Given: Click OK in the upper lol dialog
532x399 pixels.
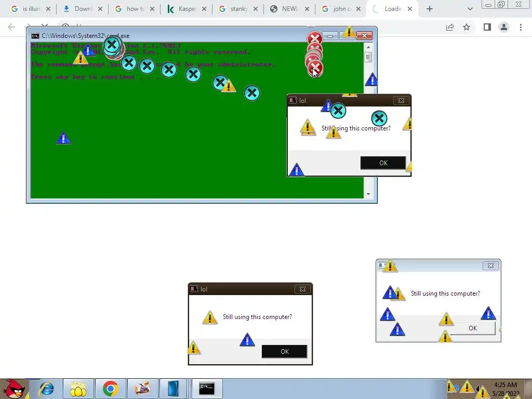Looking at the screenshot, I should point(383,163).
